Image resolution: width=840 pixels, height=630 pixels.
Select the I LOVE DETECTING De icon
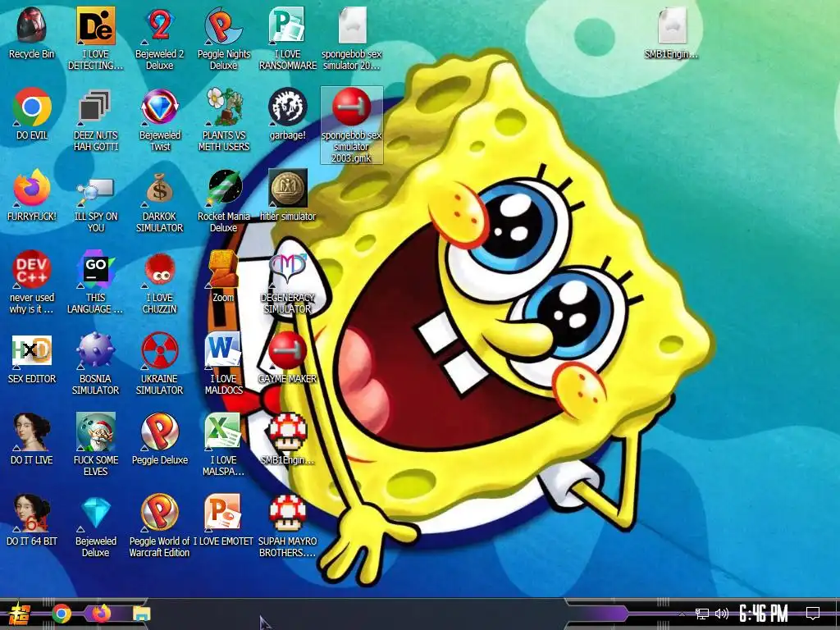96,25
